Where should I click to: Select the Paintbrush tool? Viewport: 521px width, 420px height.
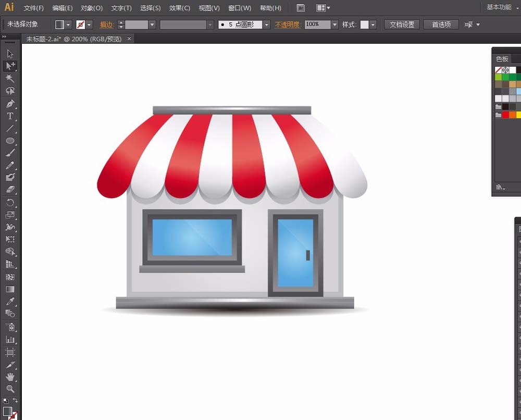(x=10, y=153)
